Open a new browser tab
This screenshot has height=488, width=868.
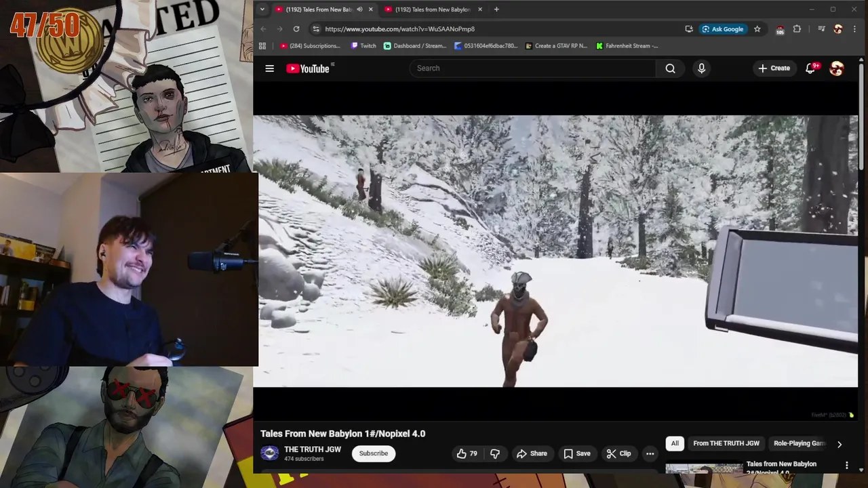coord(496,9)
